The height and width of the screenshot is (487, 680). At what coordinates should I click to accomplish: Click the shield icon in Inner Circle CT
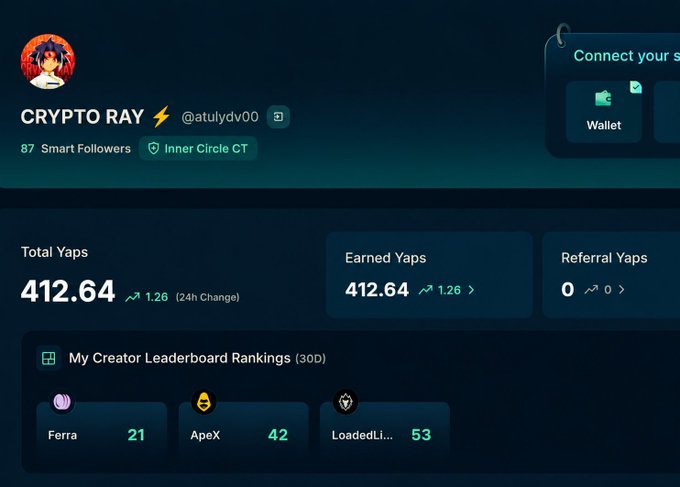154,149
